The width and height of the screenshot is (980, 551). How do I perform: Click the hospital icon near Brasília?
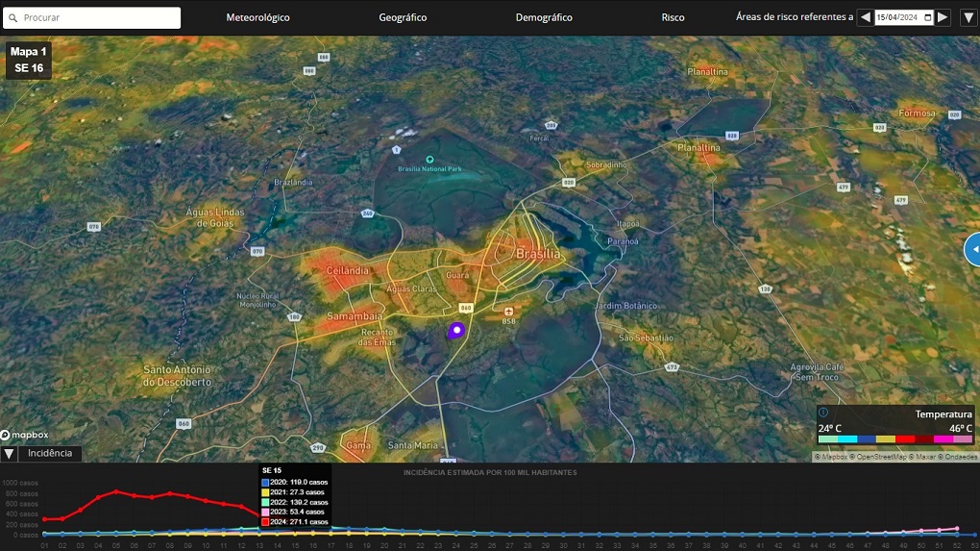pyautogui.click(x=508, y=312)
